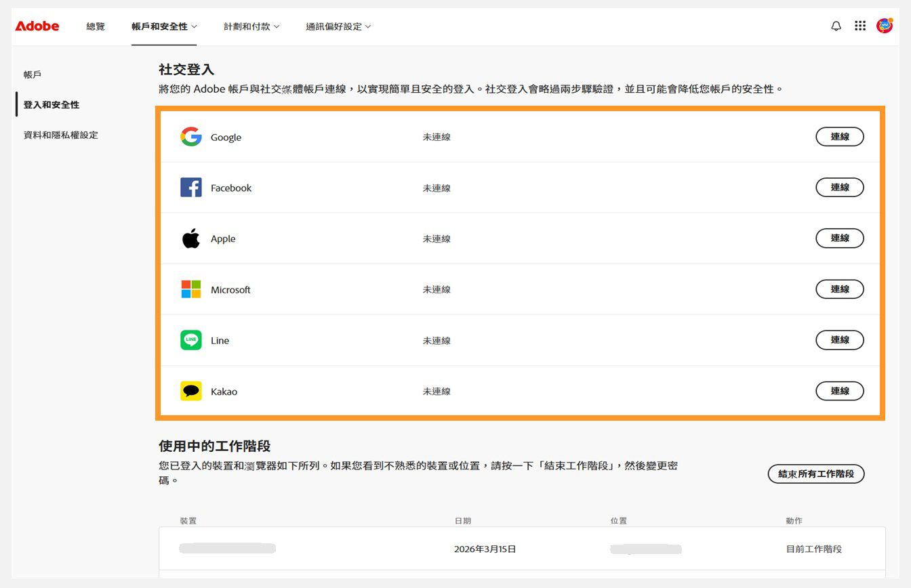Expand the 計劃和付款 dropdown
911x588 pixels.
pyautogui.click(x=251, y=26)
